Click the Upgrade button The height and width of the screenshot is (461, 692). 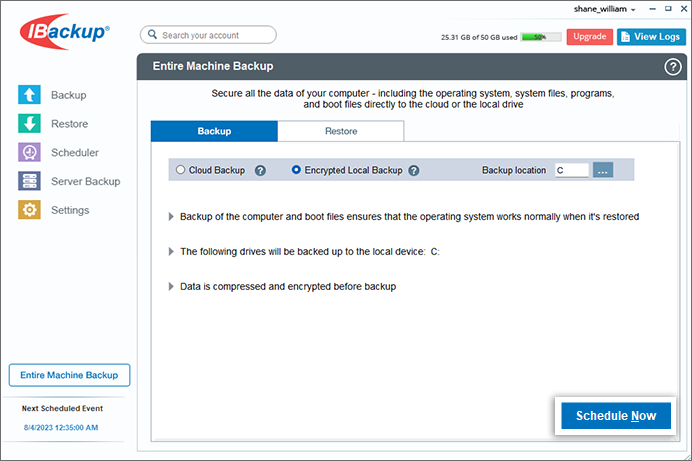pos(590,37)
